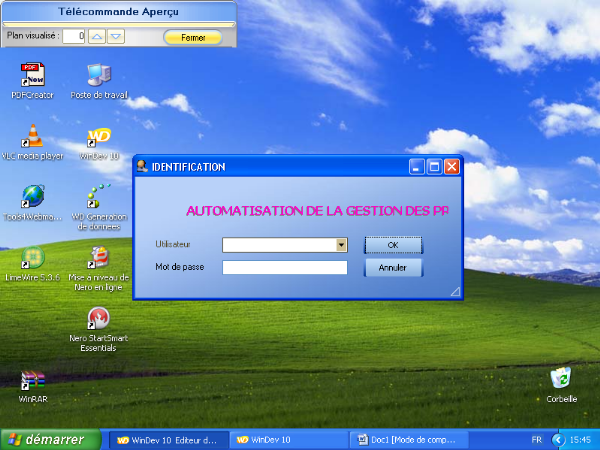600x450 pixels.
Task: Click the IDENTIFICATION window resize grip
Action: (x=455, y=292)
